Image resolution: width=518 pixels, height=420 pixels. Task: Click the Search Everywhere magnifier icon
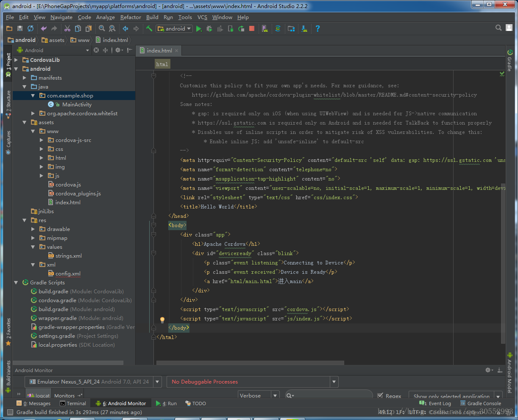pos(499,28)
